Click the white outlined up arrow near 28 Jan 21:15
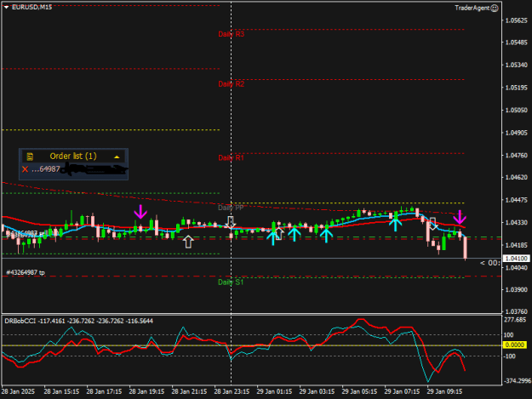The width and height of the screenshot is (532, 399). [188, 242]
